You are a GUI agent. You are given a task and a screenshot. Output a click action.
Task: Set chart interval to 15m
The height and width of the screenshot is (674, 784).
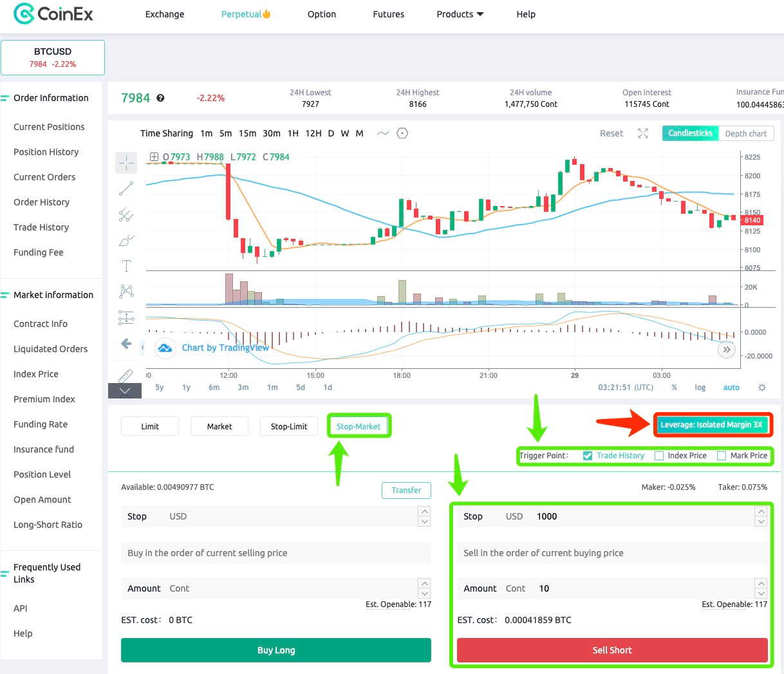click(x=247, y=133)
